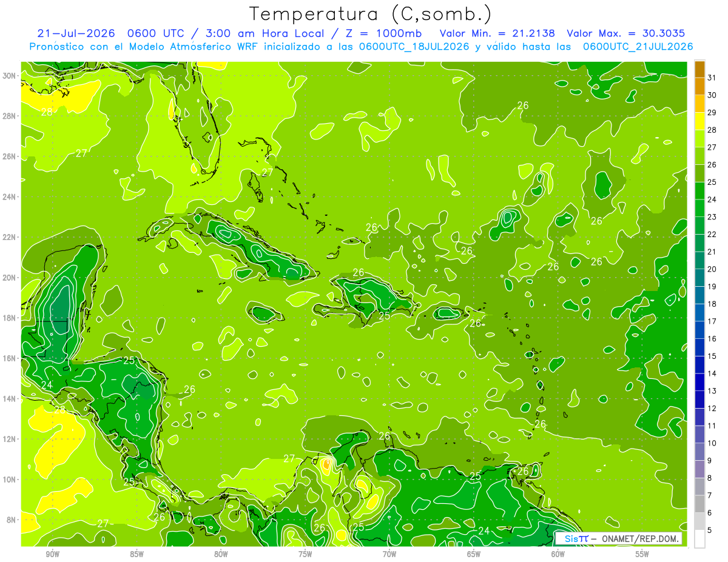
Task: Click the title "Temperatura (C,somb.)"
Action: pyautogui.click(x=371, y=14)
